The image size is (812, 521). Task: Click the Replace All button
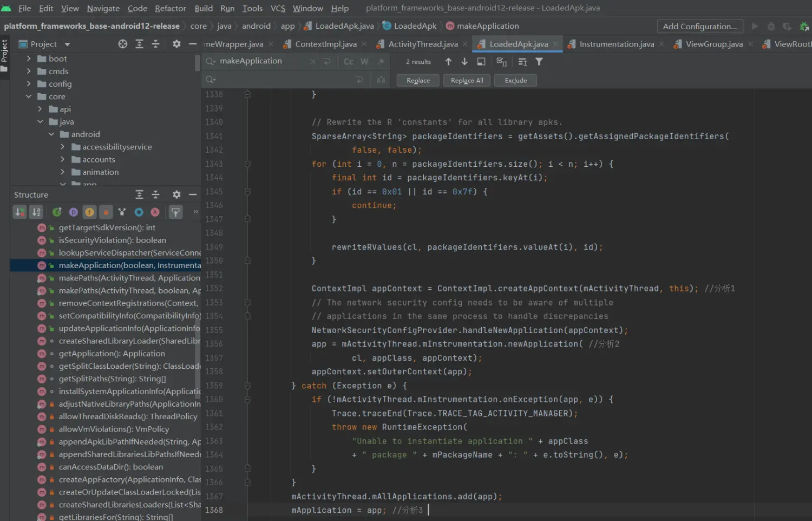[467, 80]
